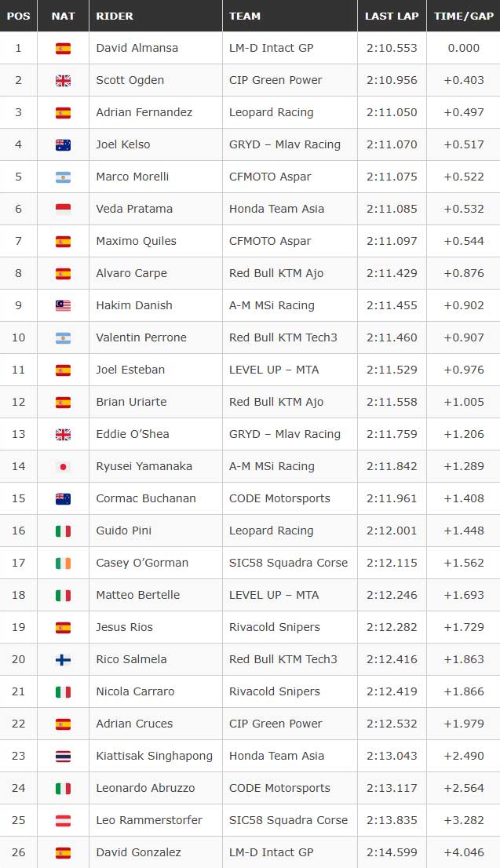Click the Finnish flag beside Rico Salmela

point(63,659)
